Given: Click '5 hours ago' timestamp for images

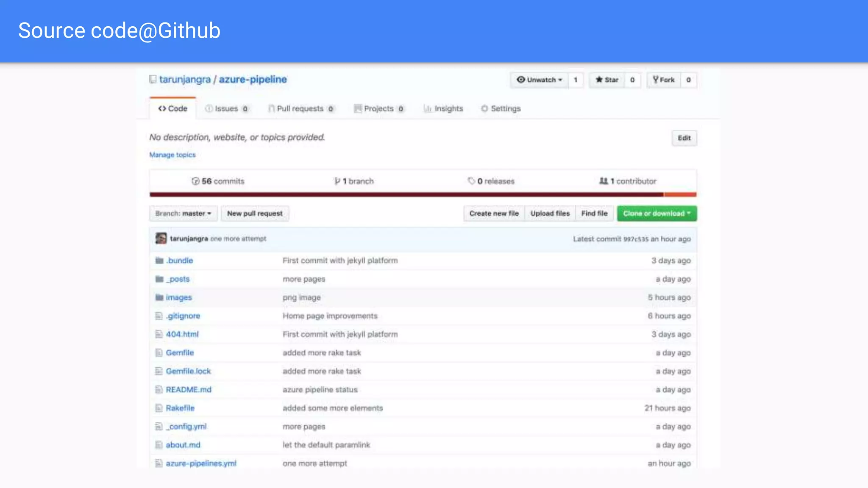Looking at the screenshot, I should [669, 297].
